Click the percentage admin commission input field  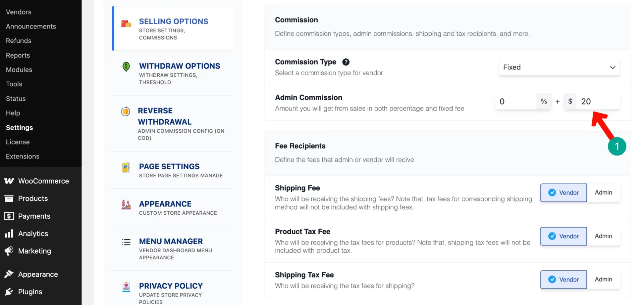click(x=516, y=101)
